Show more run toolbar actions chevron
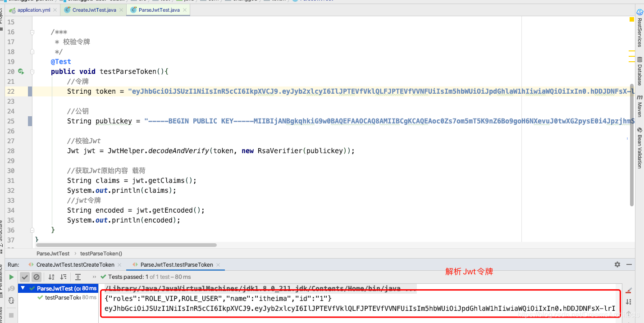Image resolution: width=644 pixels, height=323 pixels. [x=94, y=277]
